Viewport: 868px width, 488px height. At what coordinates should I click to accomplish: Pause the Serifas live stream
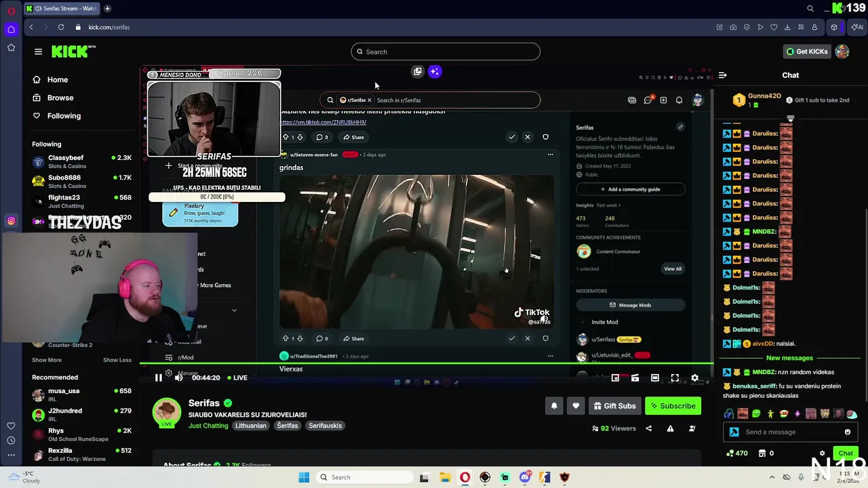(x=158, y=378)
